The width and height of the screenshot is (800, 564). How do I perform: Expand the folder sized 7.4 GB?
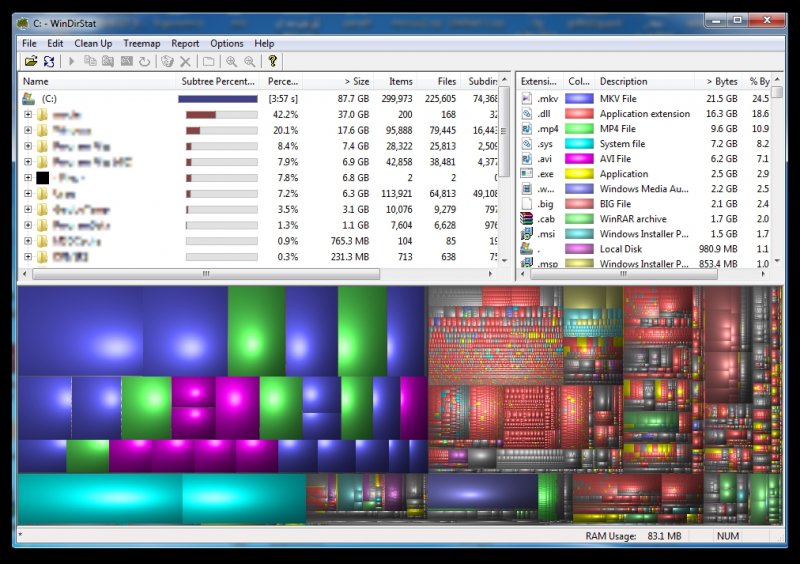coord(28,146)
